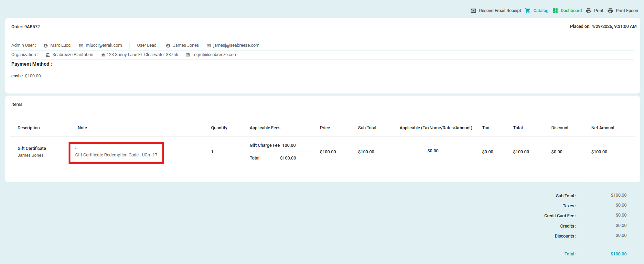
Task: Click the Items section heading
Action: pyautogui.click(x=17, y=104)
